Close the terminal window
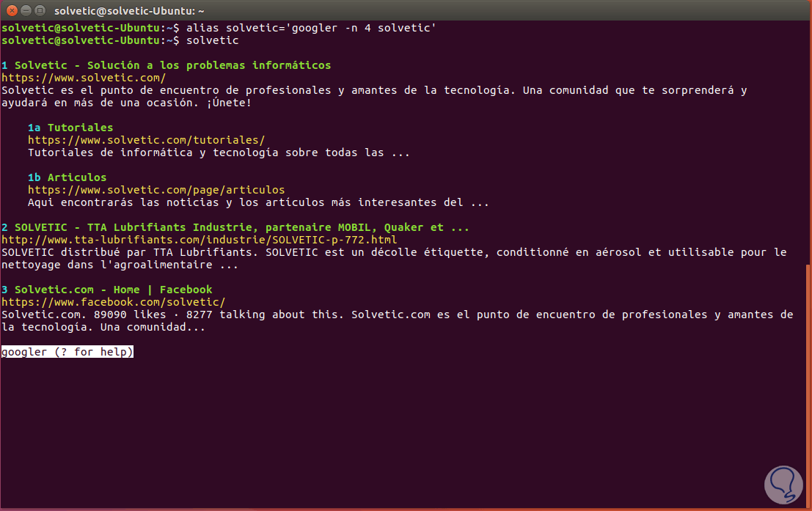The height and width of the screenshot is (511, 812). [x=12, y=10]
